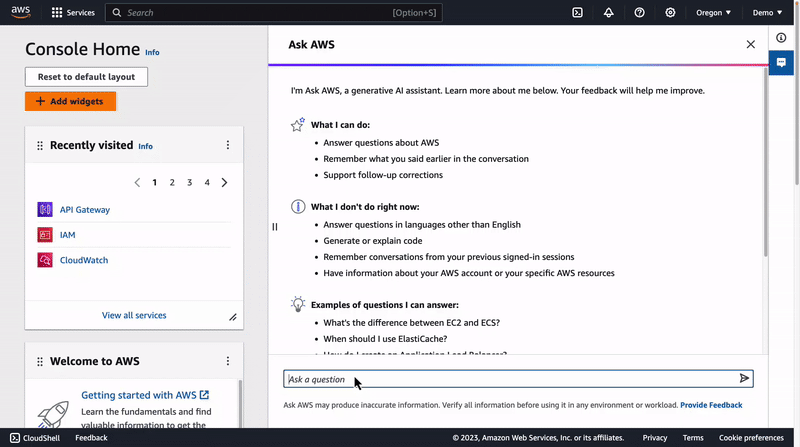Open CloudWatch link
Viewport: 800px width, 447px height.
(84, 260)
